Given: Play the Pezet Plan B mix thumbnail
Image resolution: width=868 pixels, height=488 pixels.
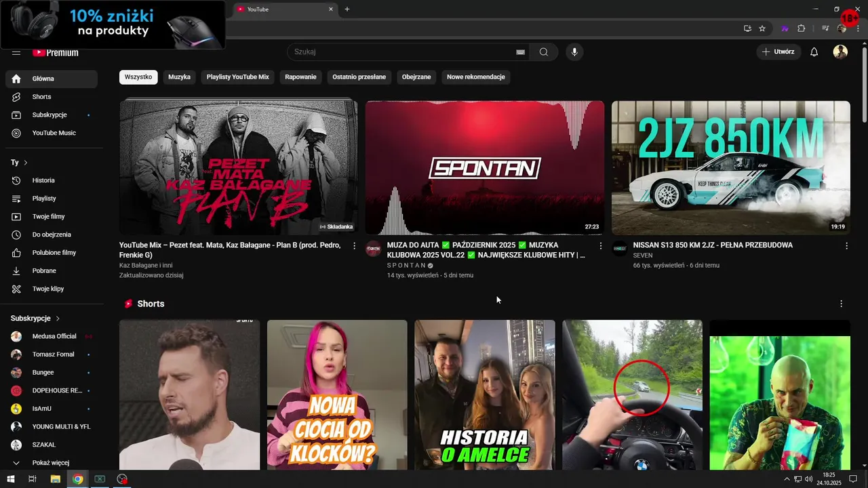Looking at the screenshot, I should click(x=238, y=167).
